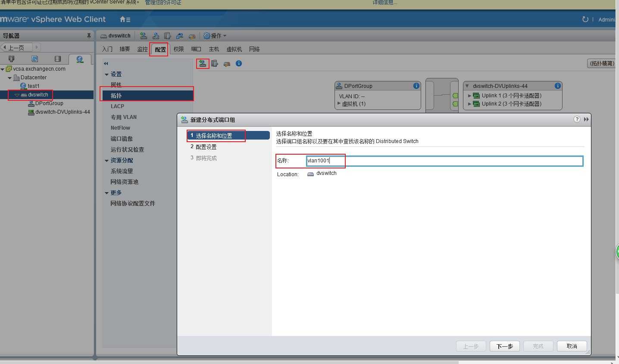Click the new distributed port group icon in dvswitch header
Screen dimensions: 619x364
pos(144,36)
